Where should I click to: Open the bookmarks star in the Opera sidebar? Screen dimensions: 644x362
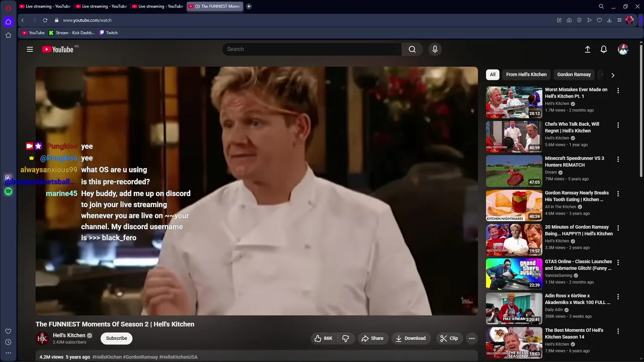[x=8, y=35]
